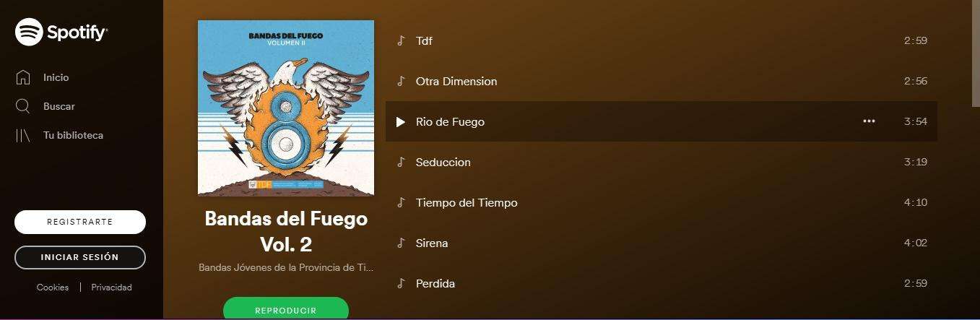Viewport: 980px width, 320px height.
Task: Select the Perdida track title
Action: [x=435, y=283]
